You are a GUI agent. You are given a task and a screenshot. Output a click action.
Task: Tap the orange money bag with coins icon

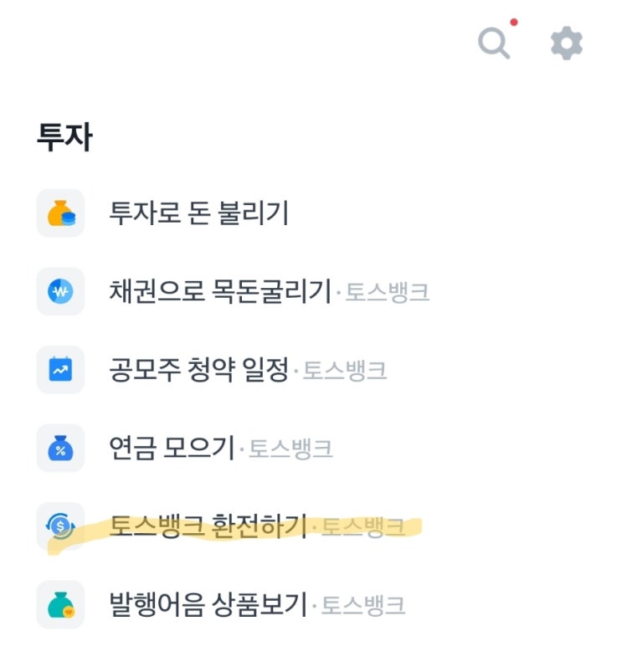[x=60, y=213]
